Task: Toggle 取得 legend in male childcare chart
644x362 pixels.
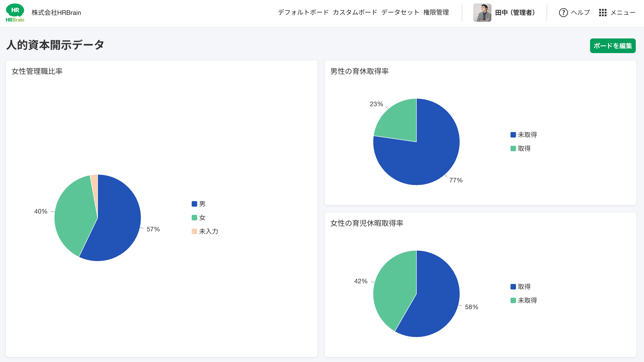Action: 513,149
